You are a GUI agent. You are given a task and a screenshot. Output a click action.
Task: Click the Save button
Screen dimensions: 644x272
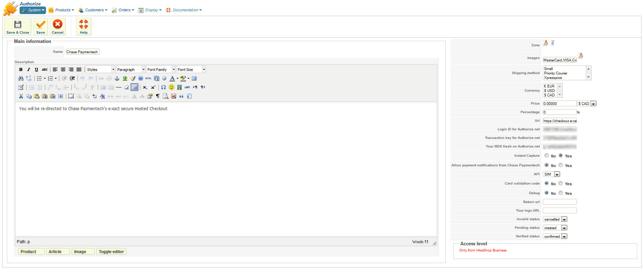pos(40,27)
